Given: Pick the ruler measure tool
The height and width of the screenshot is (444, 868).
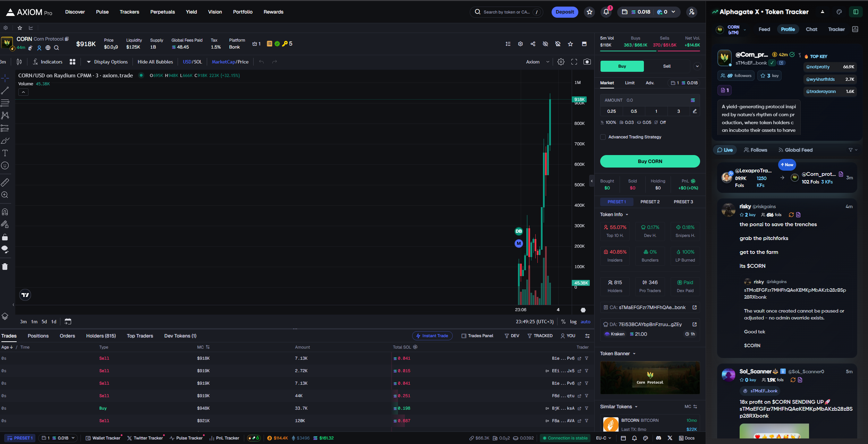Looking at the screenshot, I should tap(5, 182).
